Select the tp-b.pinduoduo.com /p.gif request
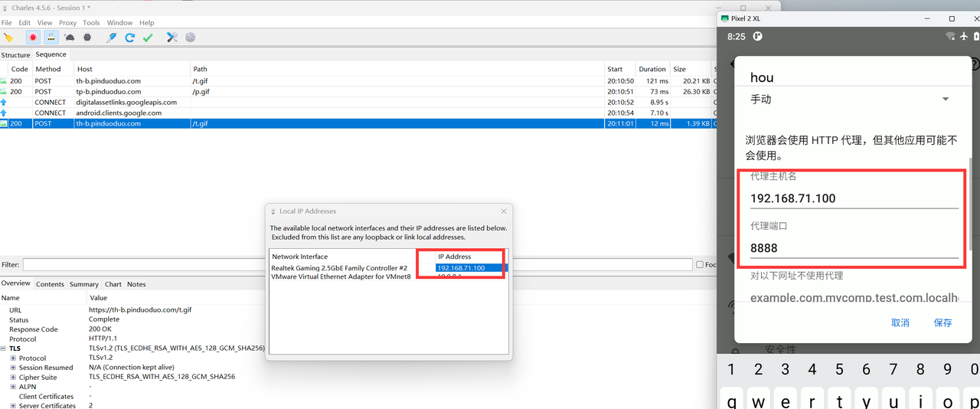 356,91
